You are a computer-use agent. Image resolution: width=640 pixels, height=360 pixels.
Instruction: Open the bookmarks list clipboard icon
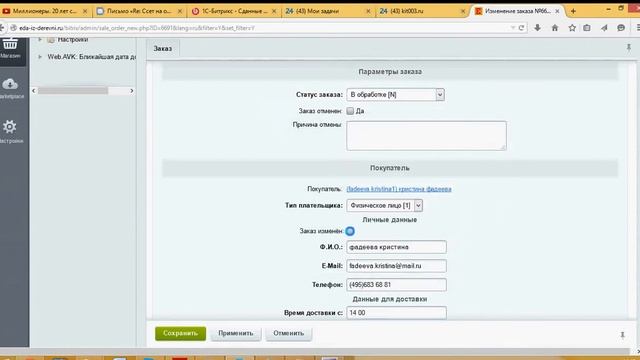tap(587, 28)
